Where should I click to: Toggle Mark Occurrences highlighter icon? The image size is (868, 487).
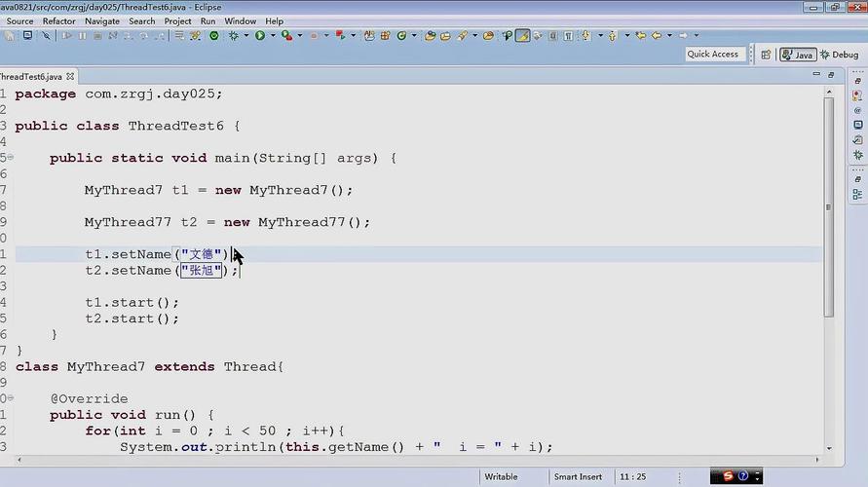pyautogui.click(x=522, y=35)
